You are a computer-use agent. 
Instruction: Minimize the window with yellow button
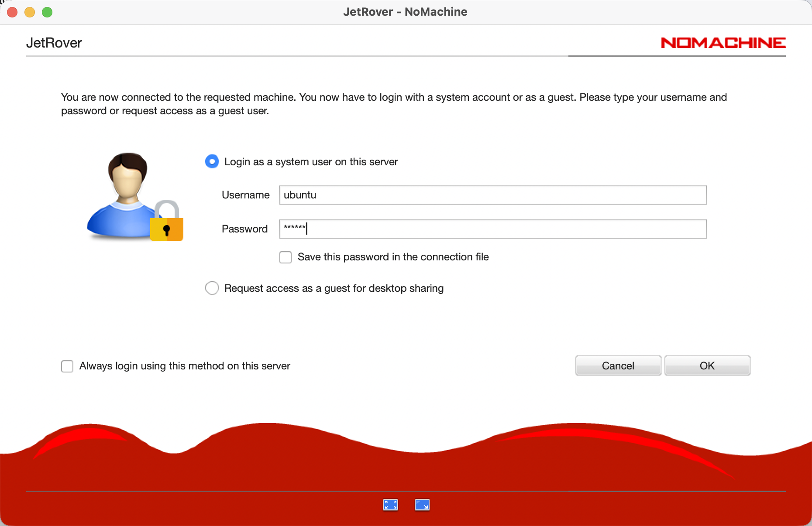click(30, 12)
